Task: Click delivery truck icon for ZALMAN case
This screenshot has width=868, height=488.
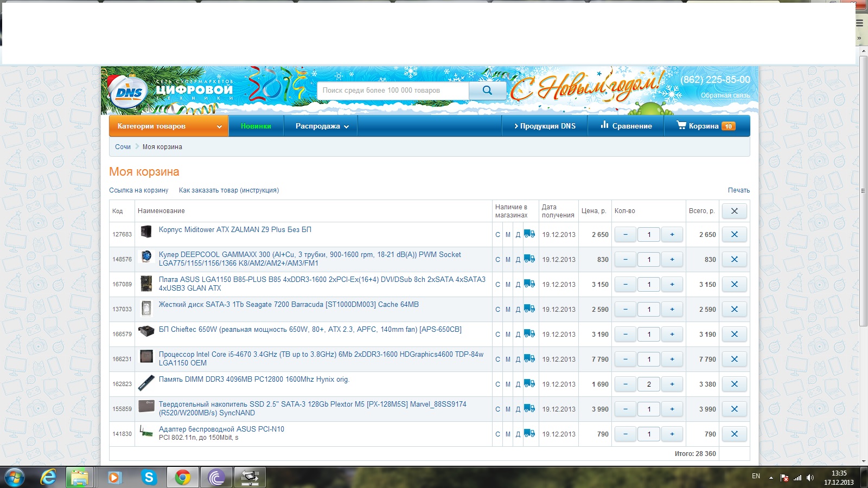Action: coord(529,234)
